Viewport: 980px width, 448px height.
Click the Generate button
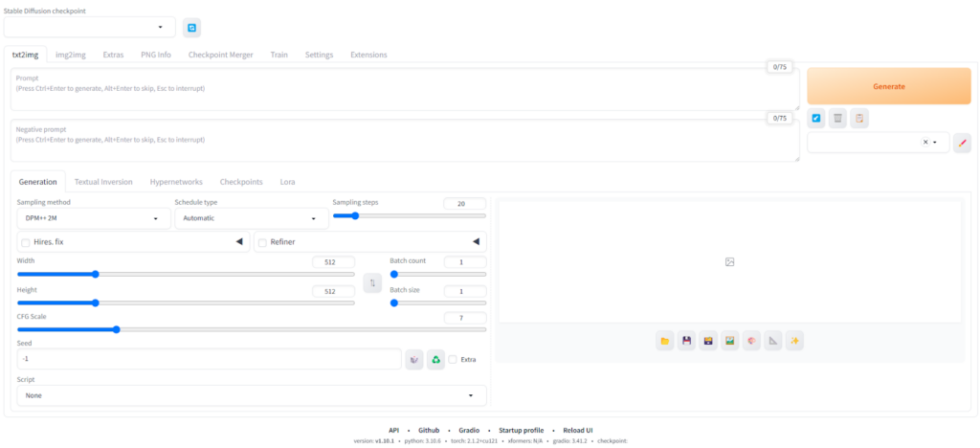(889, 86)
